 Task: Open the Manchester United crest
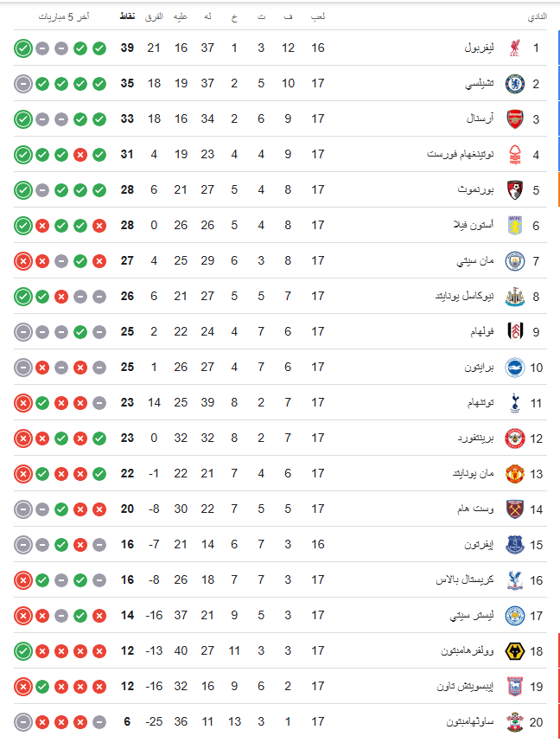click(x=514, y=474)
